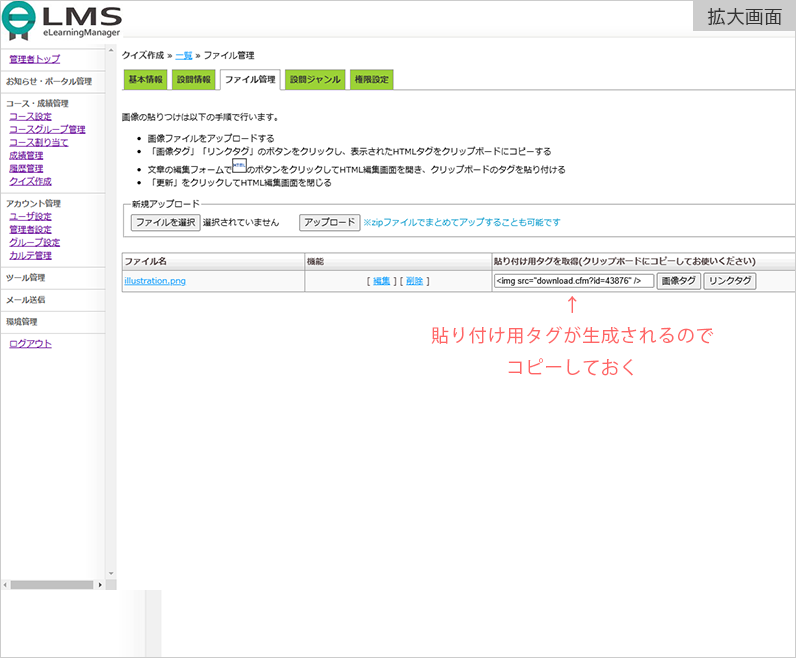Open コースグループ管理 link

coord(47,129)
